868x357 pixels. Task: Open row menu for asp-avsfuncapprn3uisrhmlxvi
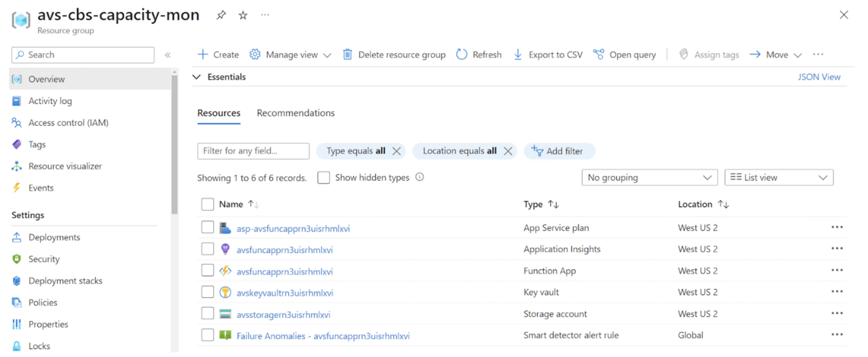coord(837,227)
